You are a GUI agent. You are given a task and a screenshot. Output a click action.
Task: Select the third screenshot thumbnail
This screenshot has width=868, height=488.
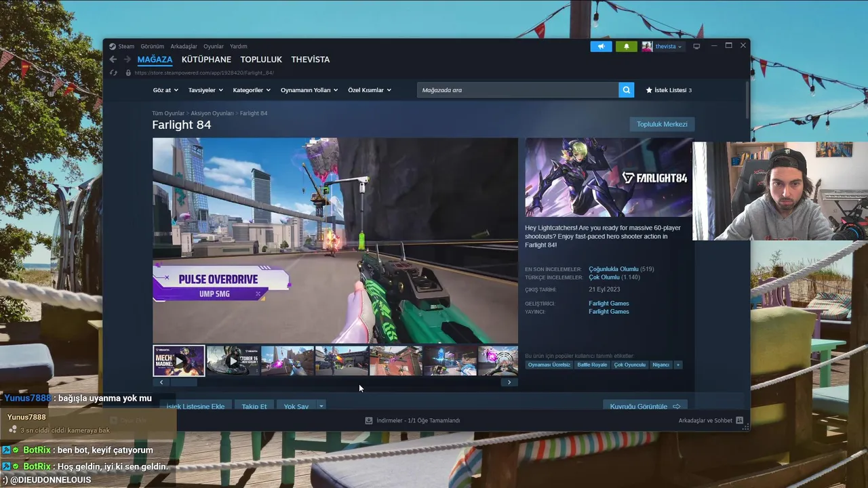coord(288,361)
